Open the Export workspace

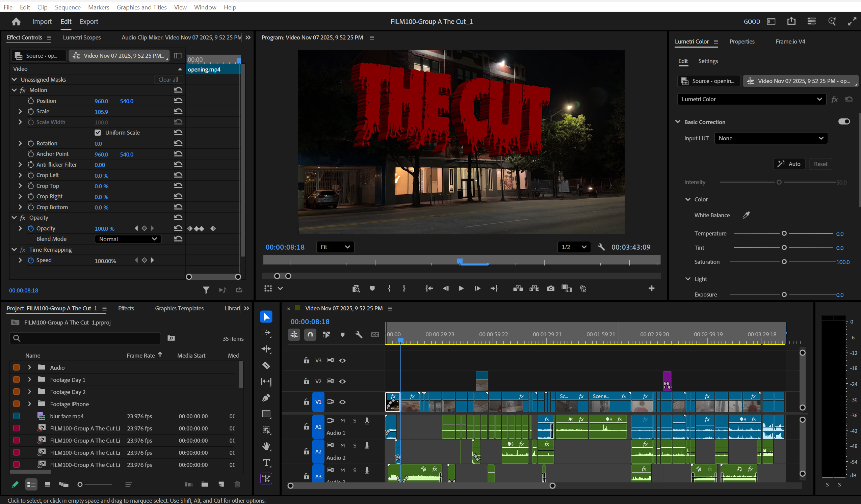[89, 22]
